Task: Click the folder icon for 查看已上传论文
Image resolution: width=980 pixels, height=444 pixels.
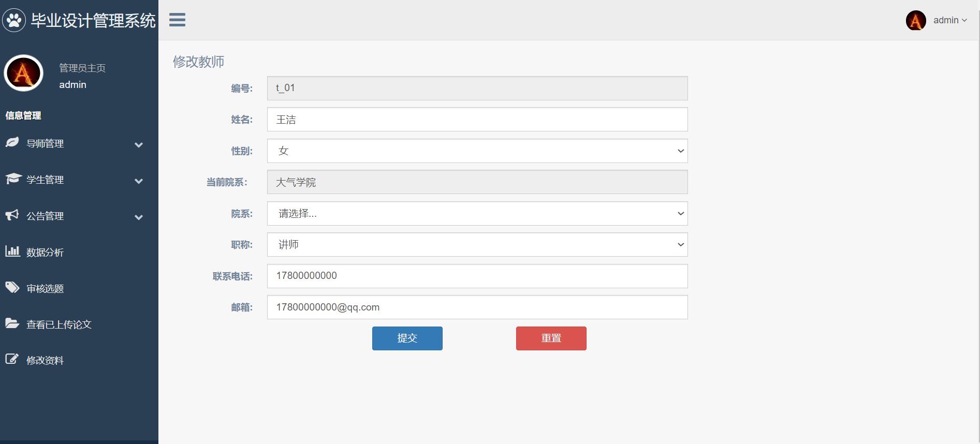Action: point(12,323)
